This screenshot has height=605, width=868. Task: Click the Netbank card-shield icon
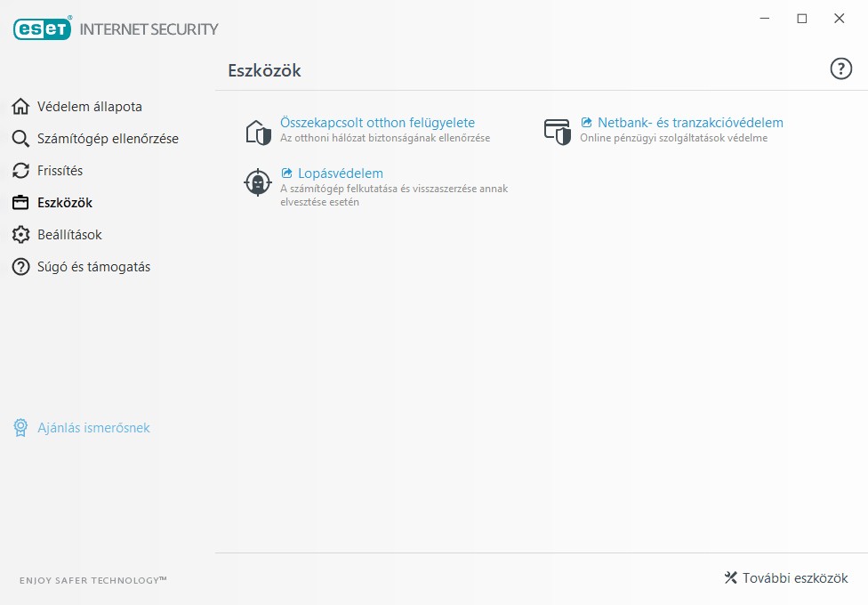click(557, 132)
